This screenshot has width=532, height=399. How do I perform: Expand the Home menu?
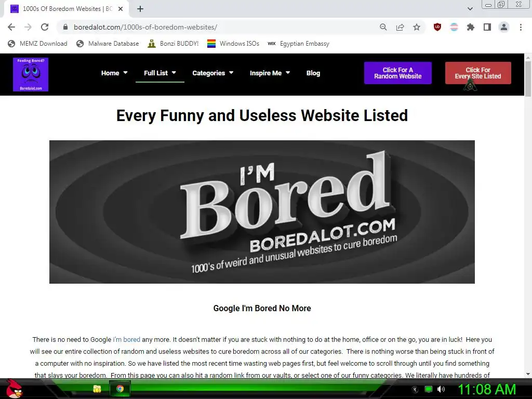point(114,73)
